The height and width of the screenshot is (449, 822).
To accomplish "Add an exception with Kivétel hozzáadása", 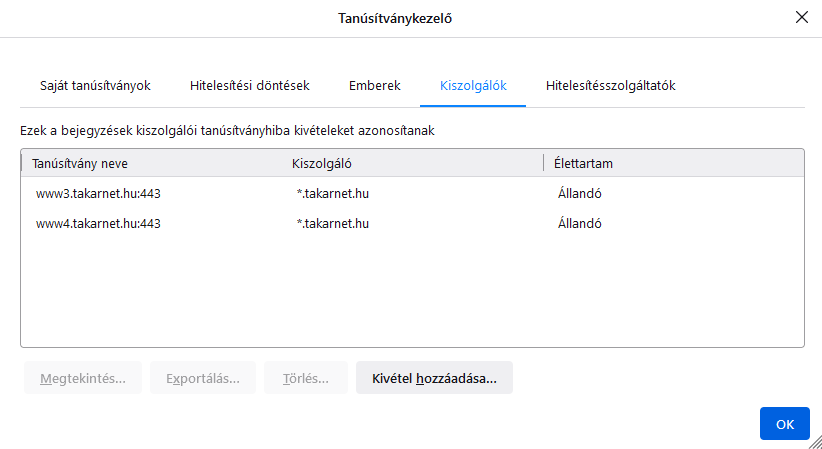I will click(x=434, y=378).
